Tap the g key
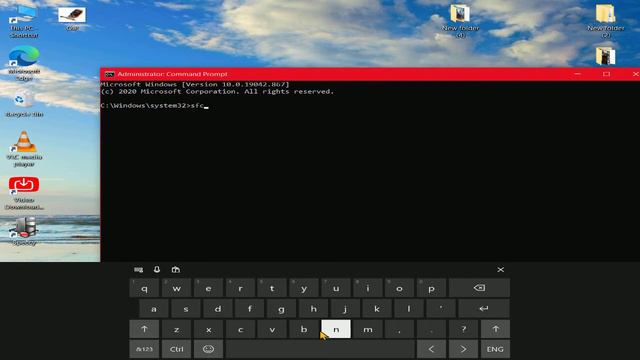This screenshot has width=640, height=360. [281, 309]
